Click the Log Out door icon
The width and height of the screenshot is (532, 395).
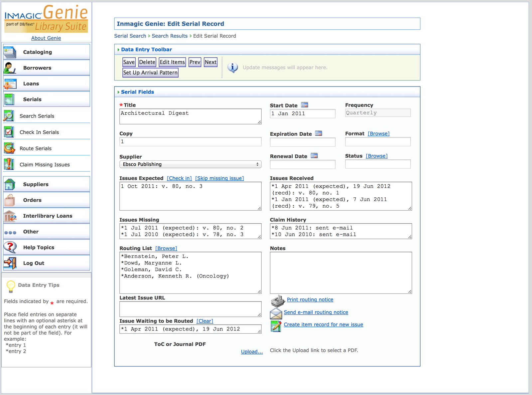click(x=10, y=263)
